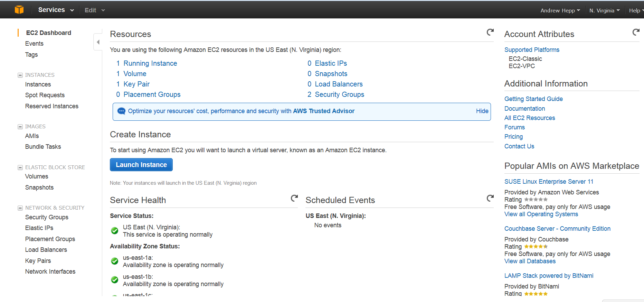Open the AWS Trusted Advisor link
The width and height of the screenshot is (644, 302).
click(x=324, y=111)
